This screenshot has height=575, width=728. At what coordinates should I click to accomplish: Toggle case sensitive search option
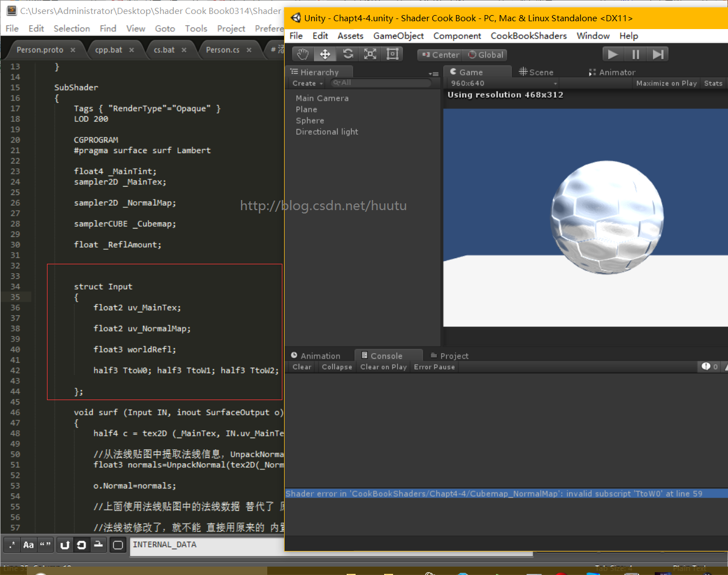[x=29, y=545]
